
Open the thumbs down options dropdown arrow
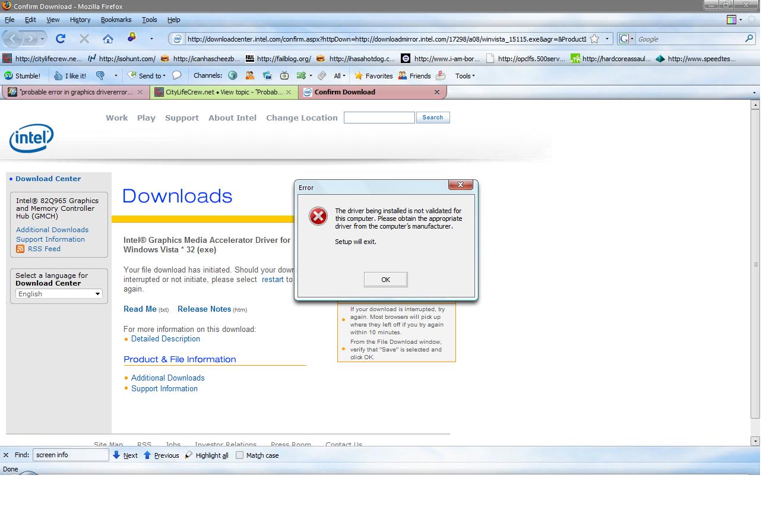click(116, 76)
